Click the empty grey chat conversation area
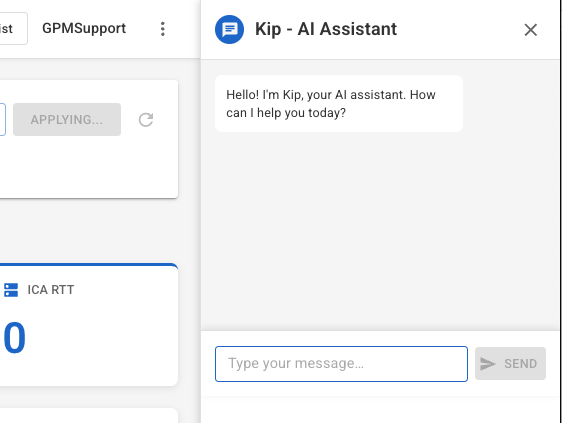 click(380, 229)
